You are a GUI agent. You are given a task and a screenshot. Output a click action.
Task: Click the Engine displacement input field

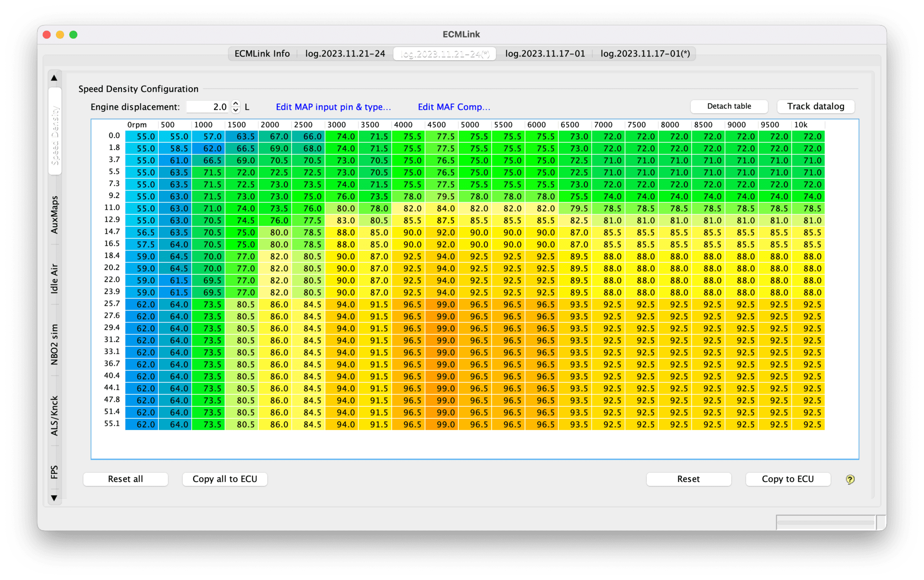point(207,107)
